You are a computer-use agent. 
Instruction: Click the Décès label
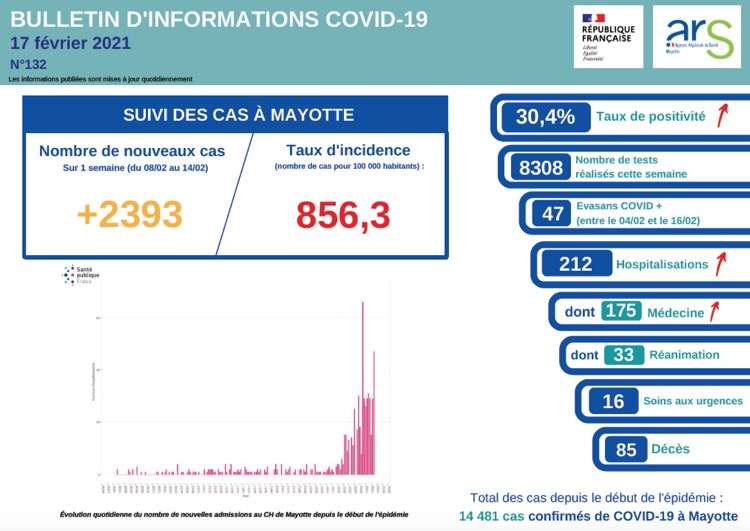click(x=670, y=449)
